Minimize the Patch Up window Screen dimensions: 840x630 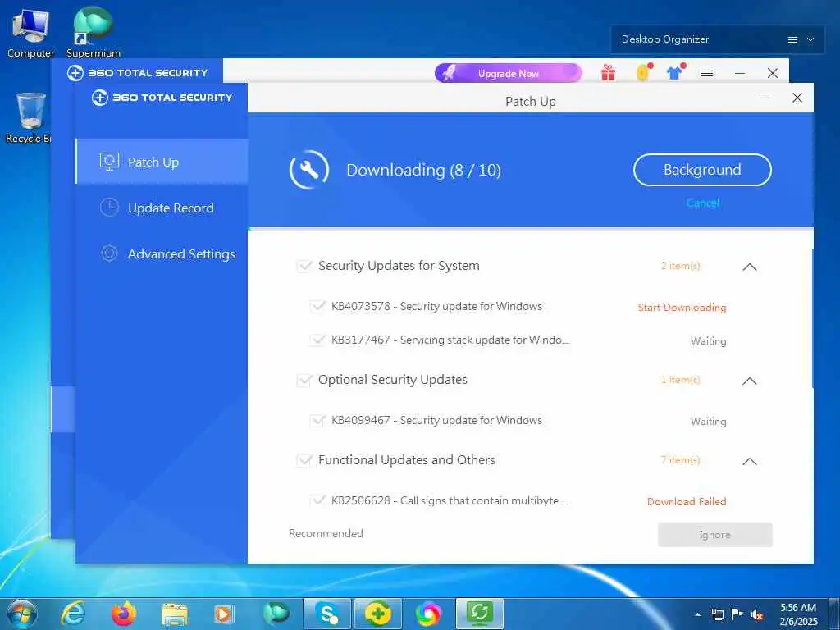(x=765, y=98)
